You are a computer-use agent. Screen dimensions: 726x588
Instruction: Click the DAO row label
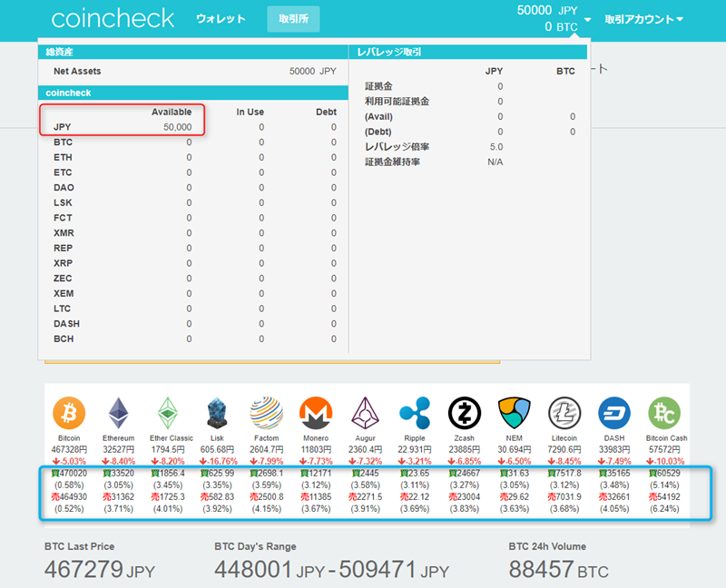(64, 188)
